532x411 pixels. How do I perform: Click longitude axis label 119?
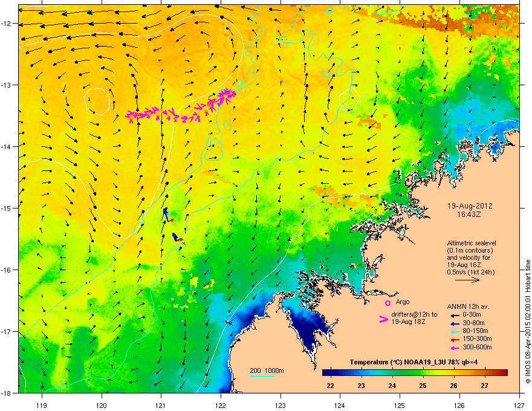[x=42, y=405]
